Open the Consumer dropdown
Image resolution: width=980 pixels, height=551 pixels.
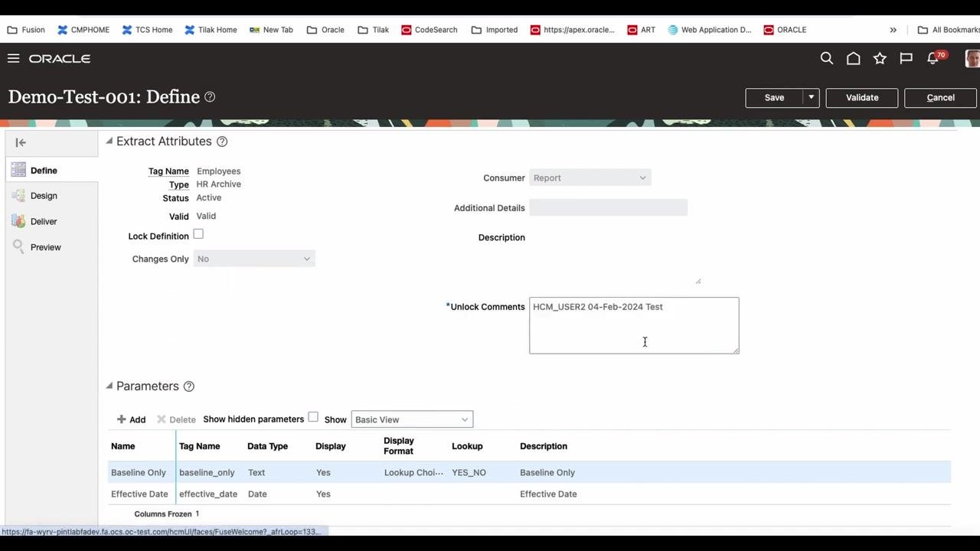(590, 178)
